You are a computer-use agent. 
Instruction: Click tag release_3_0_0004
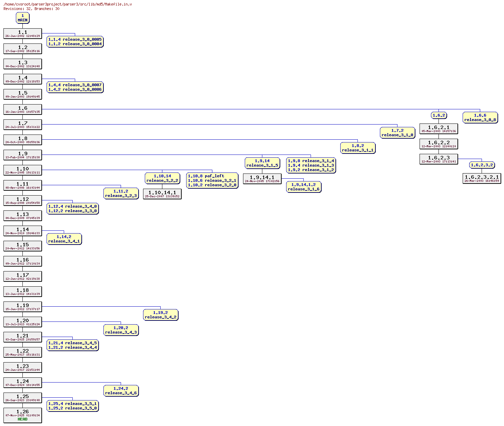(82, 44)
